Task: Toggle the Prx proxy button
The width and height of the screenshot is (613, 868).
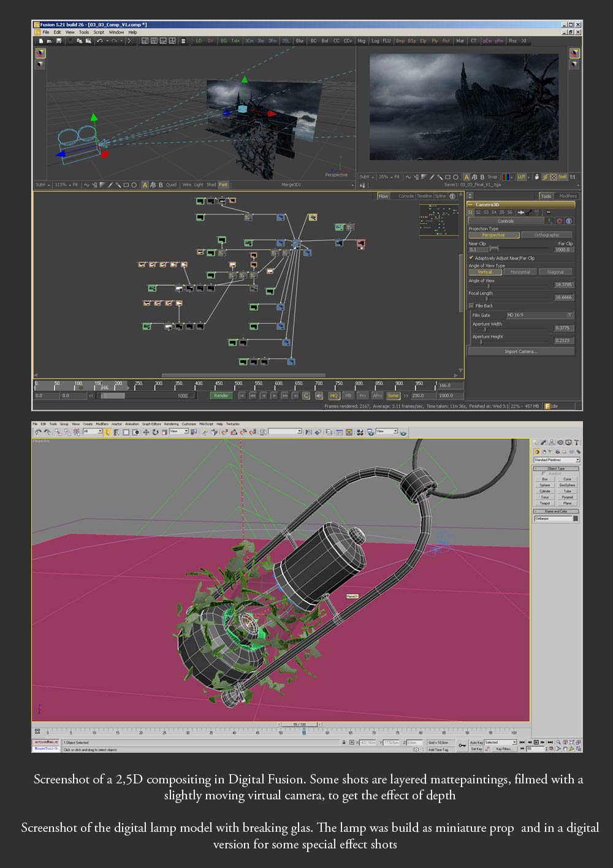Action: [362, 396]
